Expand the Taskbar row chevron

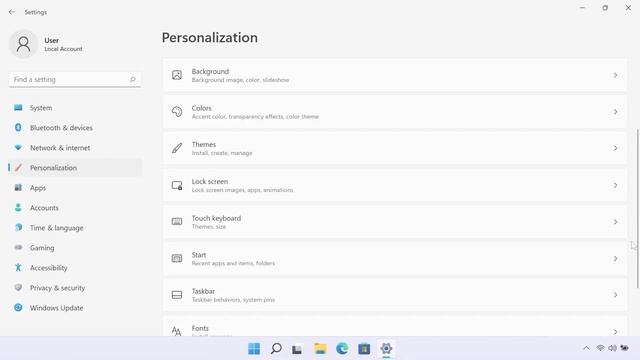[x=615, y=295]
